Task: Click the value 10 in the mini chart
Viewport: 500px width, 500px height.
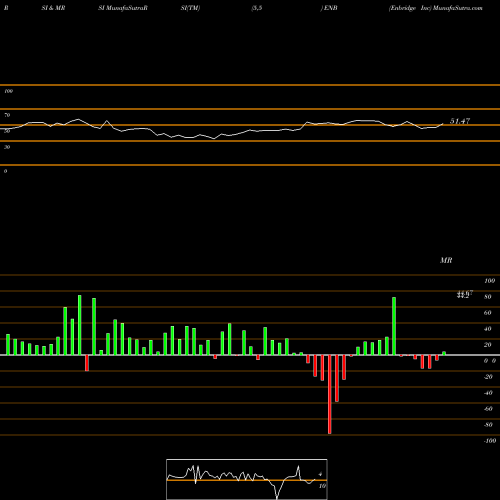Action: tap(322, 486)
